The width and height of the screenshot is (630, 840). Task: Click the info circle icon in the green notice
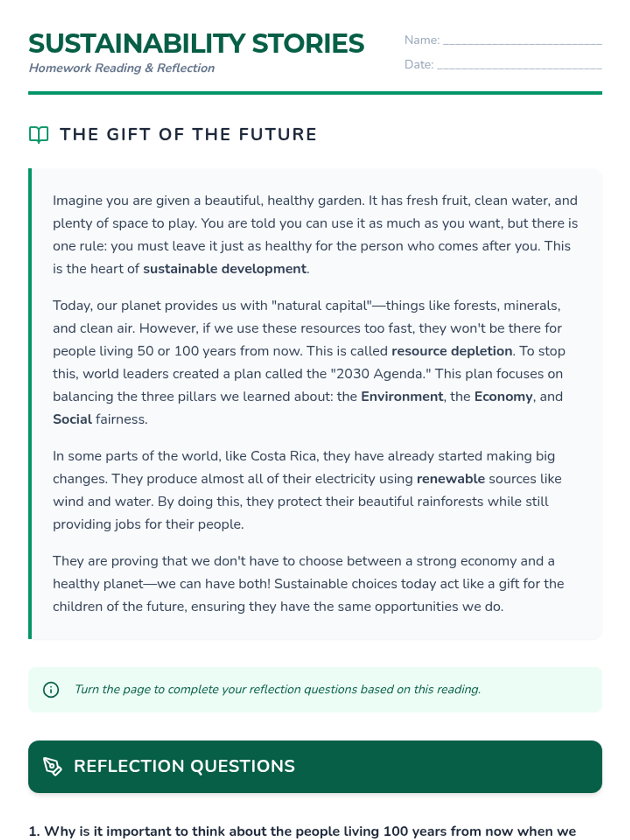click(51, 689)
